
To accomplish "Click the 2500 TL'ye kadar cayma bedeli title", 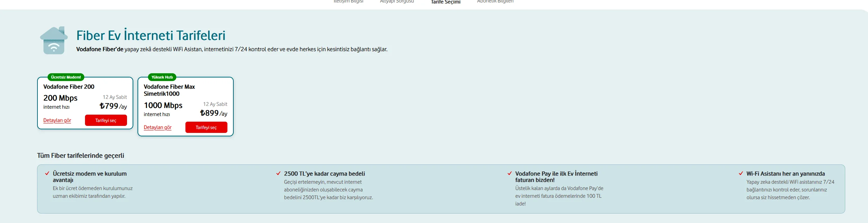I will coord(324,174).
